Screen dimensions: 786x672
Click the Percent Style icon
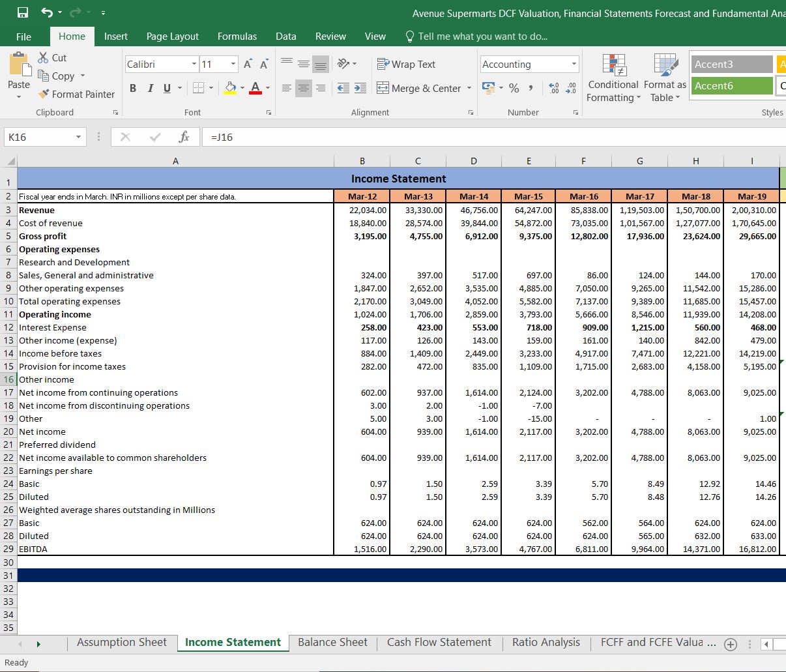514,88
